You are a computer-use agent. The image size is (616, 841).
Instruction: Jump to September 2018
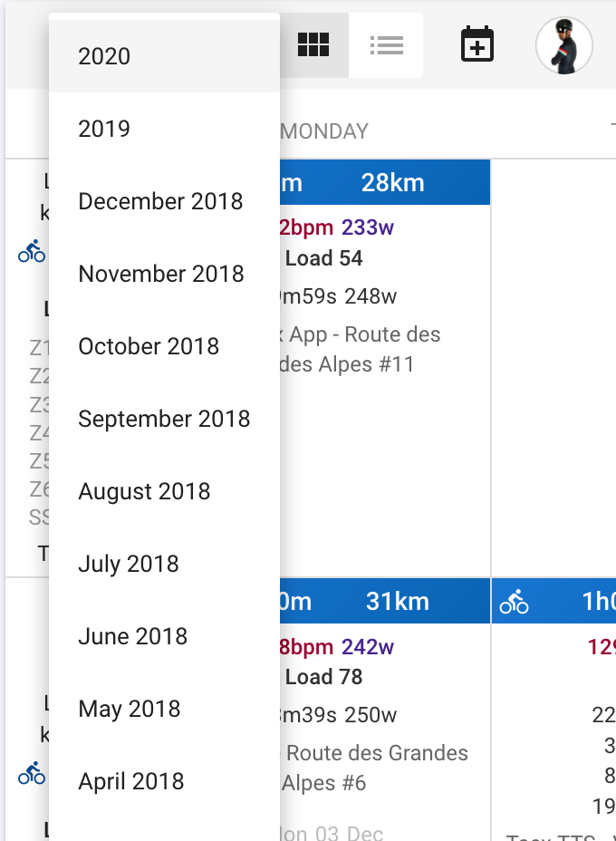click(x=164, y=419)
